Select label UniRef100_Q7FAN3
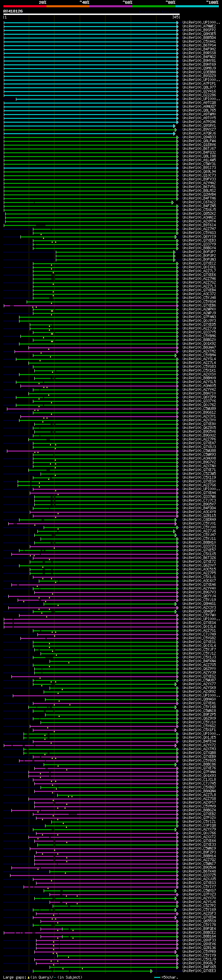Viewport: 222px width, 980px height. 199,316
